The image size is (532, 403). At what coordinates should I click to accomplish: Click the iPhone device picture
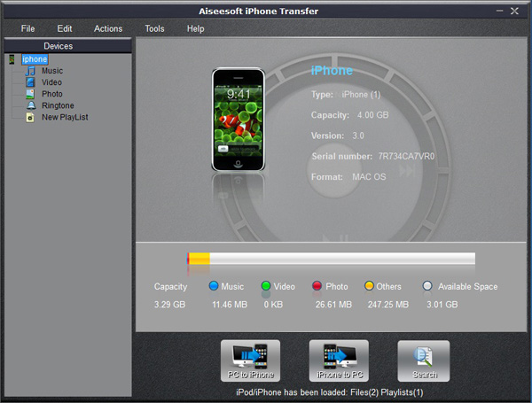pos(238,120)
